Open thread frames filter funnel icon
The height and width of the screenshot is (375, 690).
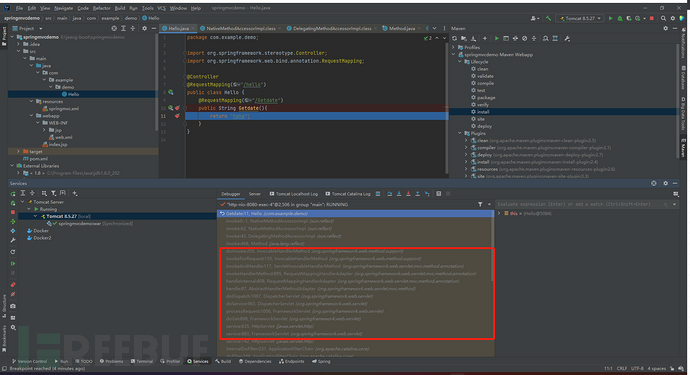[480, 204]
